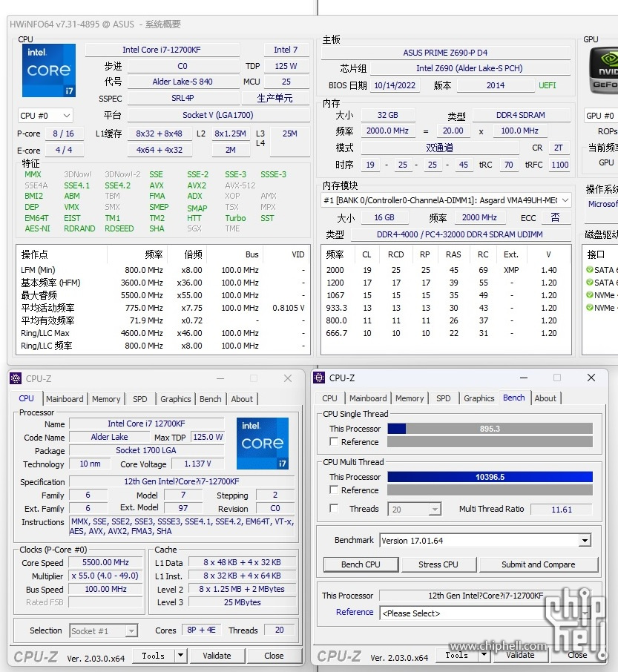The height and width of the screenshot is (672, 618).
Task: Click the Tools dropdown arrow in the Bench tab window
Action: click(x=484, y=654)
